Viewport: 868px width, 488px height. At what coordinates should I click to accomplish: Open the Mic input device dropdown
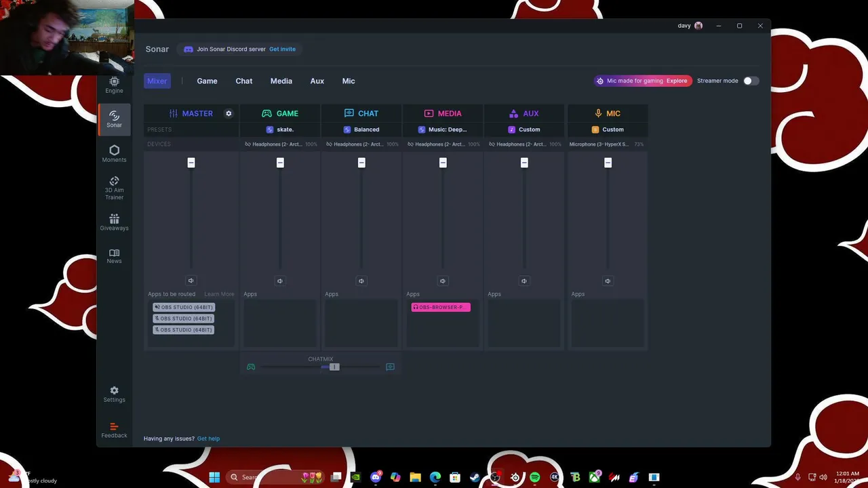pos(607,144)
